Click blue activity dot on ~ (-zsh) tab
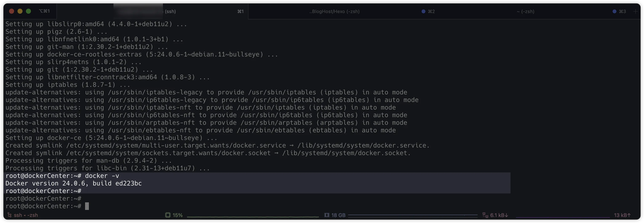The width and height of the screenshot is (644, 223). [x=615, y=12]
